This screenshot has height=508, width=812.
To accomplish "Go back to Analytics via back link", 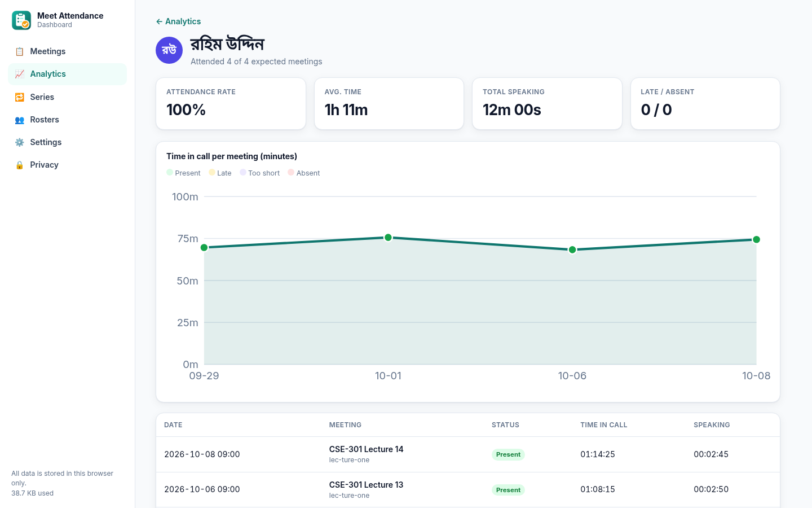I will [x=178, y=21].
